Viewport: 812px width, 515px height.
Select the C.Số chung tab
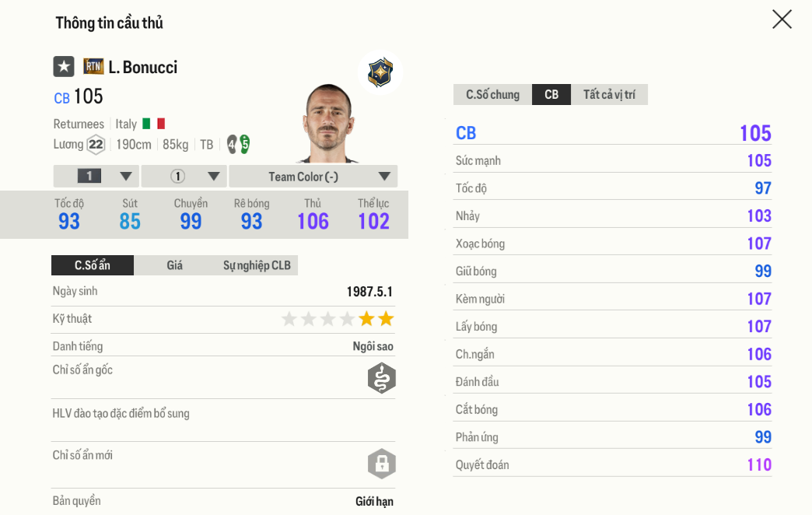click(492, 95)
